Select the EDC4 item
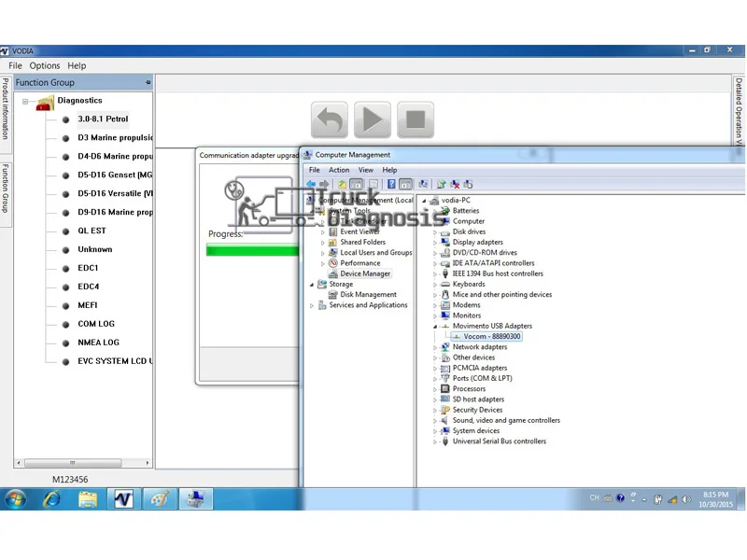Screen dimensions: 747x560 tap(89, 287)
